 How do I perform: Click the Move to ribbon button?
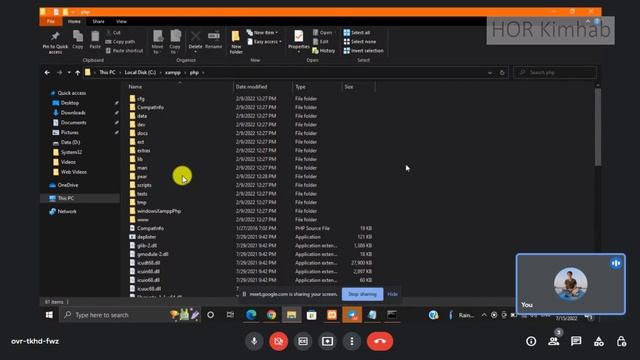158,42
